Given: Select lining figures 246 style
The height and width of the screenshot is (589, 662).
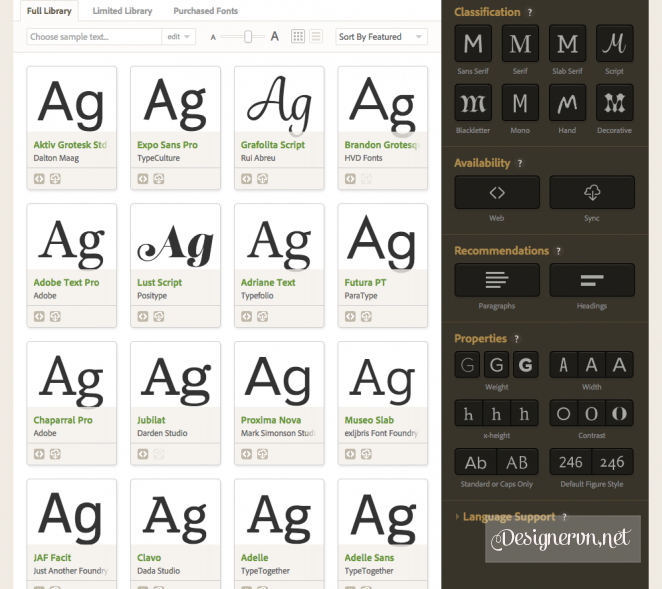Looking at the screenshot, I should coord(571,462).
